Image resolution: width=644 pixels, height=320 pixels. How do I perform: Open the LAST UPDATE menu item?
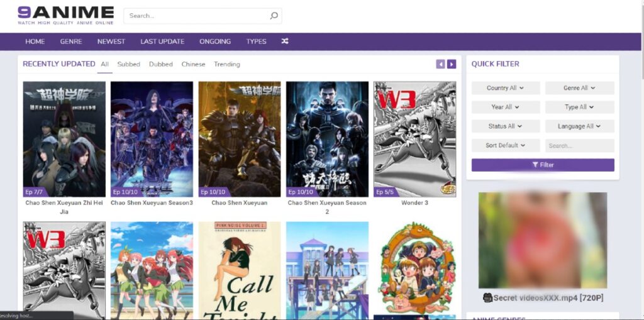click(162, 41)
